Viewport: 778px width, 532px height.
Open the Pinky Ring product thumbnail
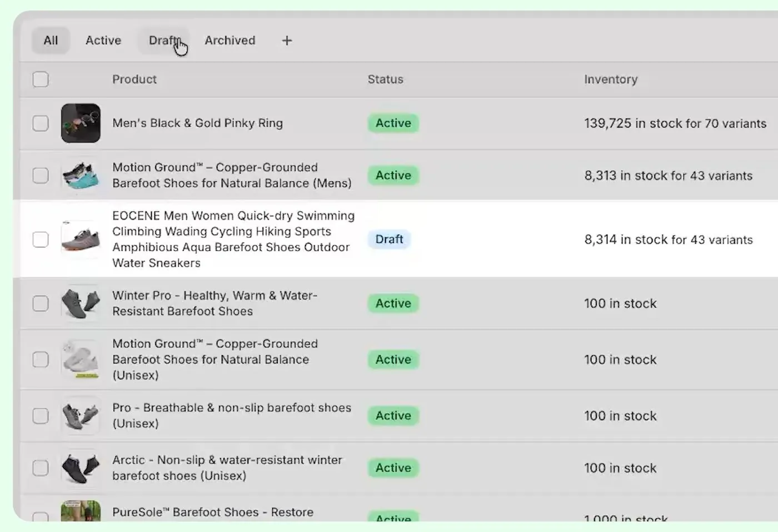point(81,123)
